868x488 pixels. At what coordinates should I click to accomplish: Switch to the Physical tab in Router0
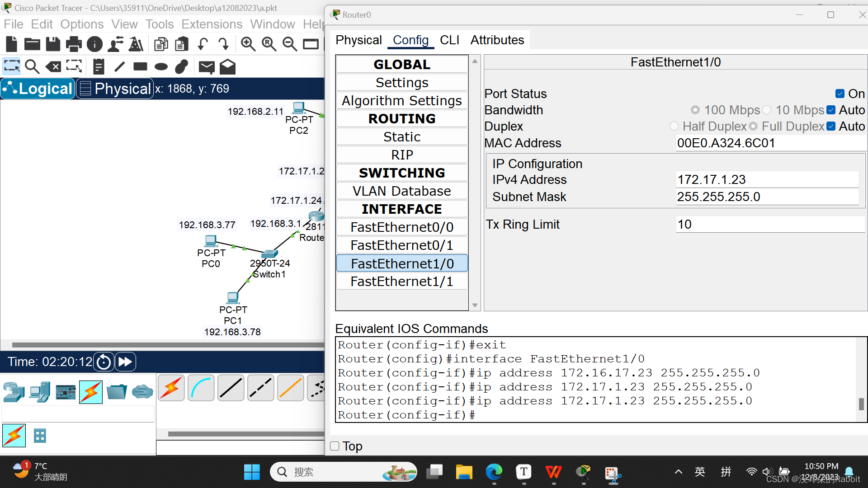(x=359, y=40)
